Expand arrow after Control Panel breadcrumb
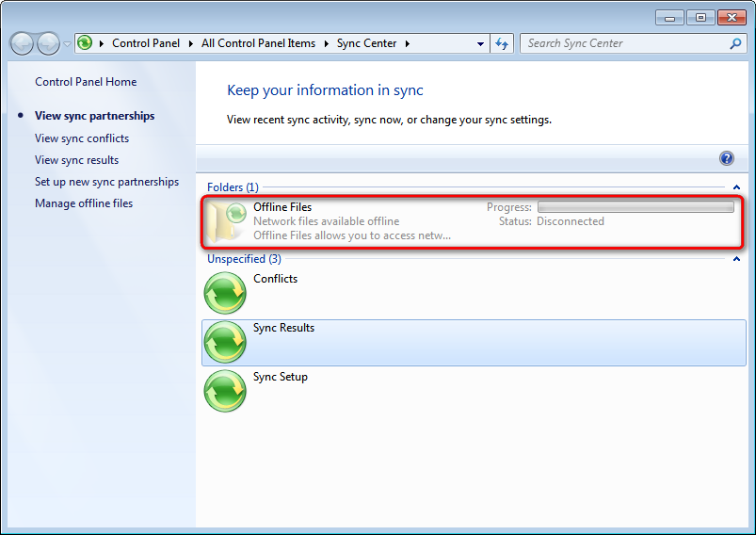 pos(191,43)
